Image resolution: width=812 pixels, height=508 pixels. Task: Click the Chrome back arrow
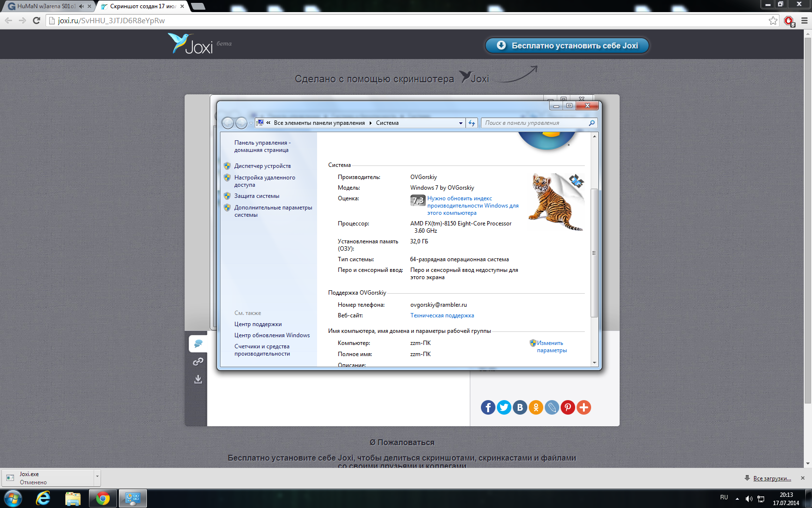(8, 20)
